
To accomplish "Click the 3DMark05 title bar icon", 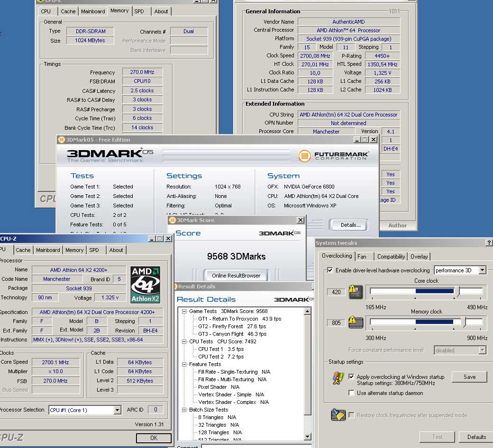I will (x=61, y=140).
